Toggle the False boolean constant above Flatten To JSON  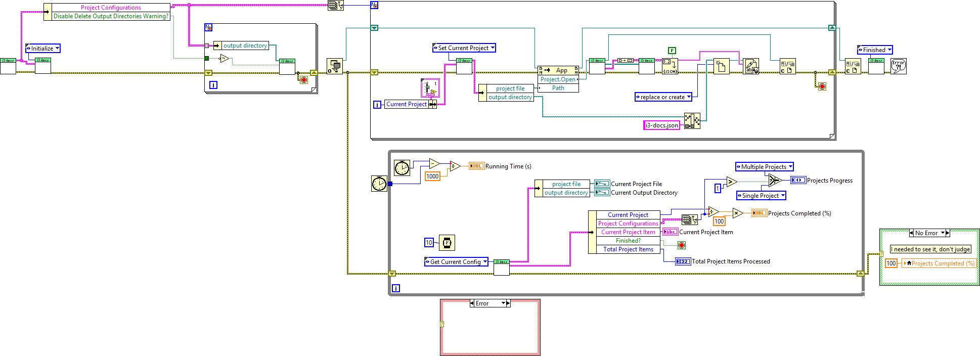click(672, 51)
